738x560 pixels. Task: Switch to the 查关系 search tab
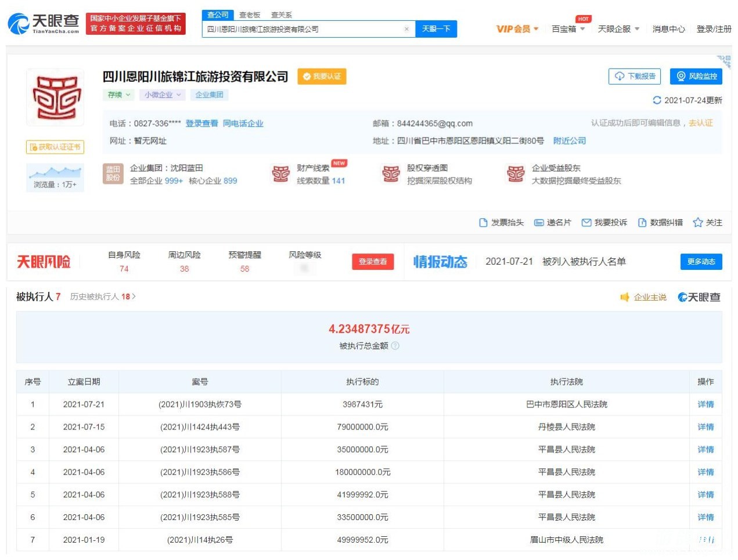click(282, 15)
